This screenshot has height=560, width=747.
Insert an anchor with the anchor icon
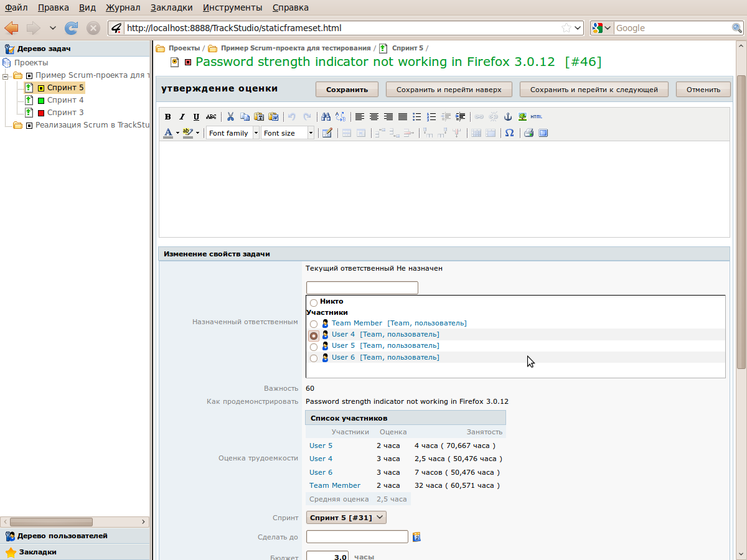(x=508, y=117)
